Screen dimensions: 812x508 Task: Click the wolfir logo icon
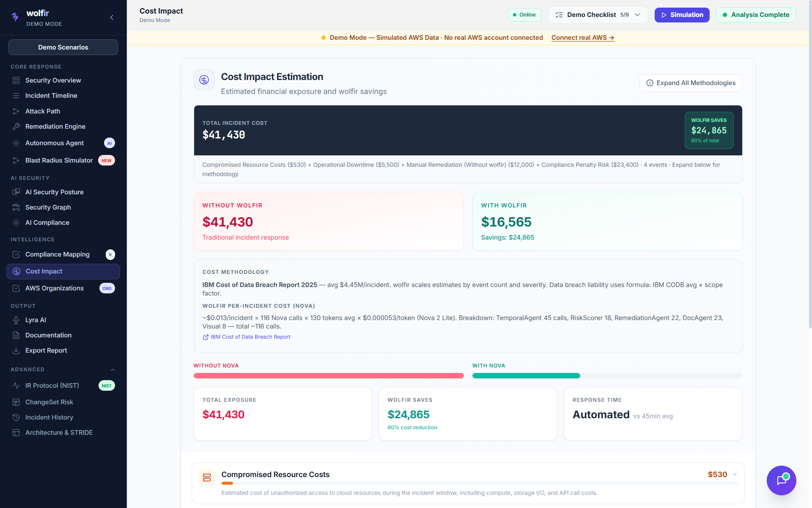pyautogui.click(x=15, y=17)
